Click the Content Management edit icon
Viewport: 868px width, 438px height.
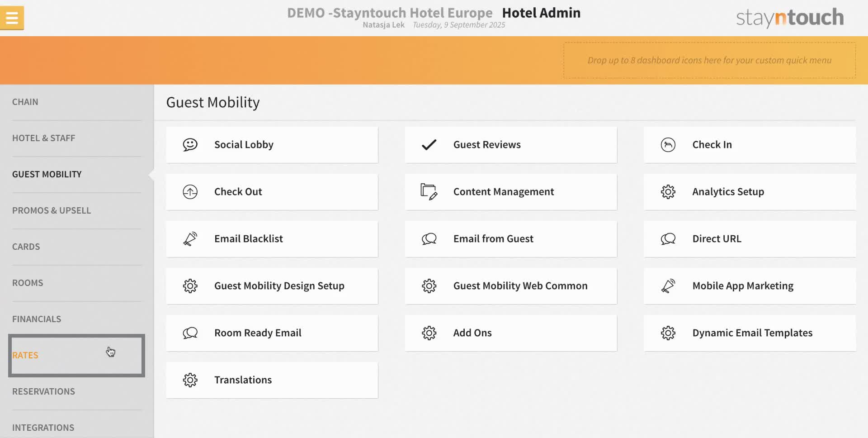click(x=429, y=192)
